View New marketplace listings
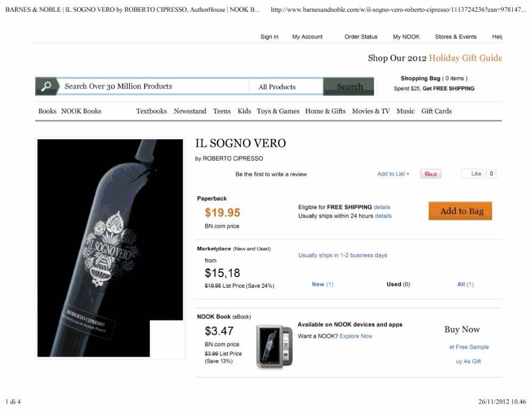The width and height of the screenshot is (532, 410). (322, 285)
